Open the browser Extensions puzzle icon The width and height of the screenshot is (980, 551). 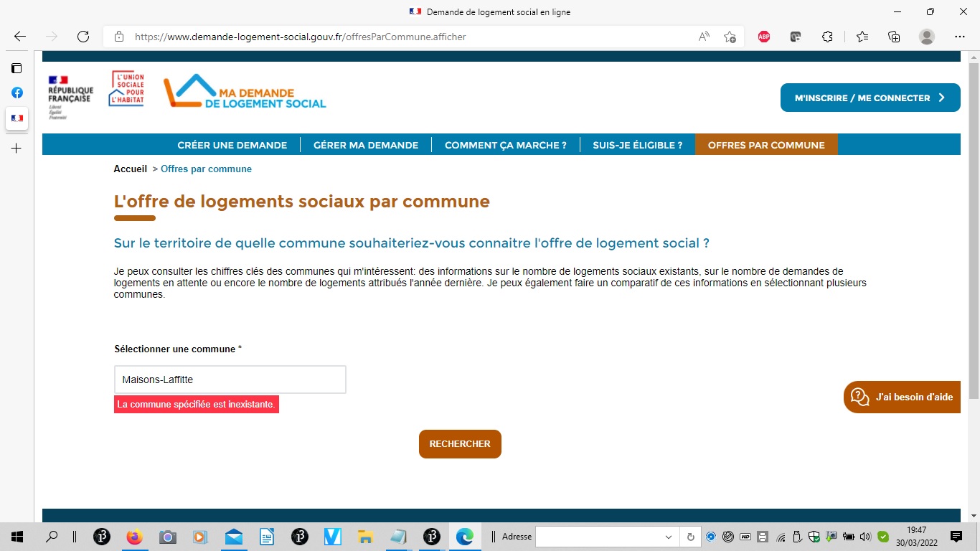[827, 37]
